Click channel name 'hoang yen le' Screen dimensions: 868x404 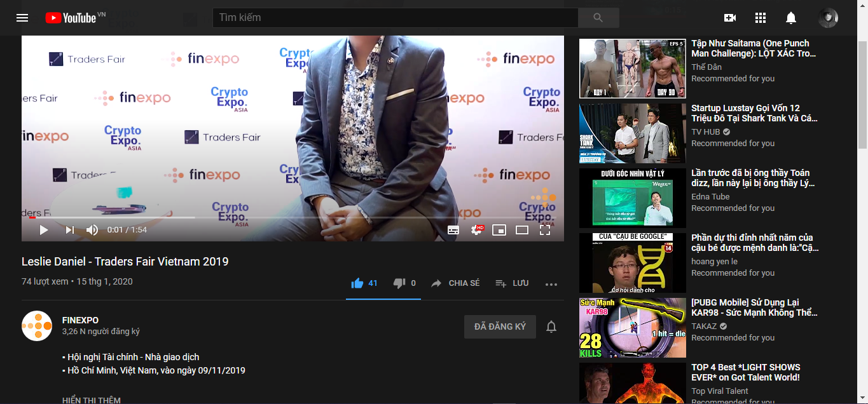(715, 261)
